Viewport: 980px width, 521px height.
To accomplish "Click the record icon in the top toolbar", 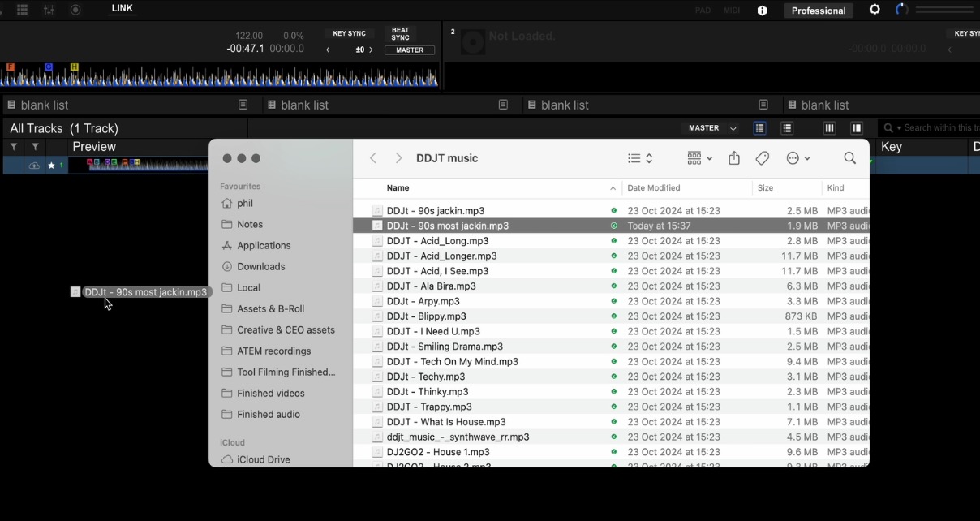I will [x=75, y=9].
